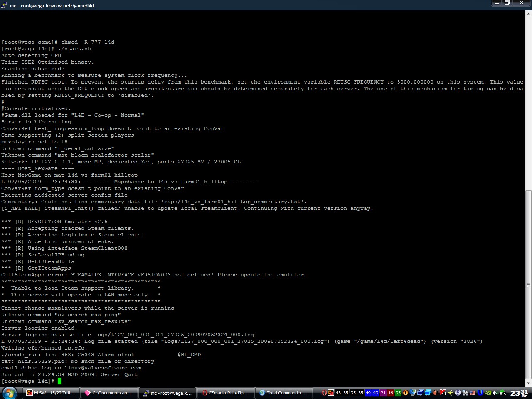Click the text 'Auto detecting CPU'
Screen dimensions: 532x399
click(31, 55)
